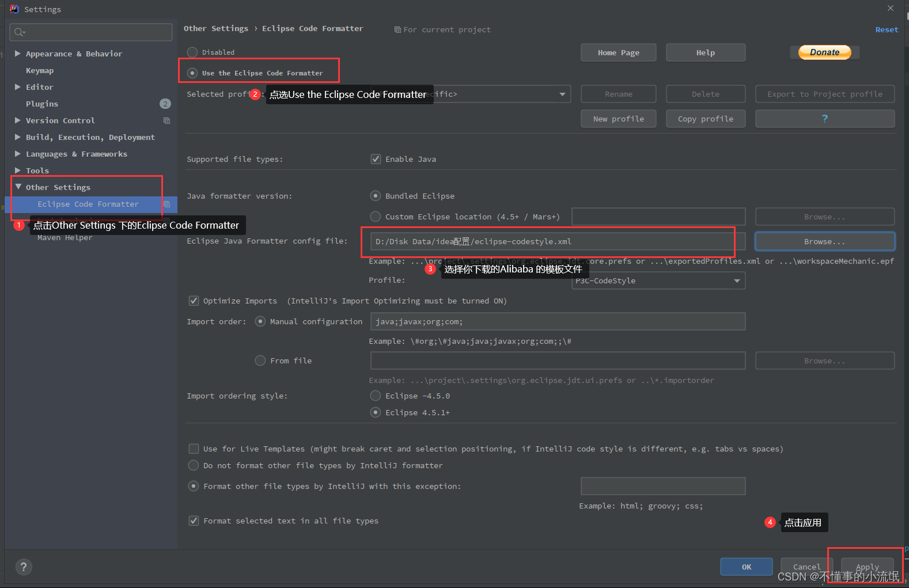Screen dimensions: 909x588
Task: Expand the Tools tree node
Action: [x=18, y=170]
